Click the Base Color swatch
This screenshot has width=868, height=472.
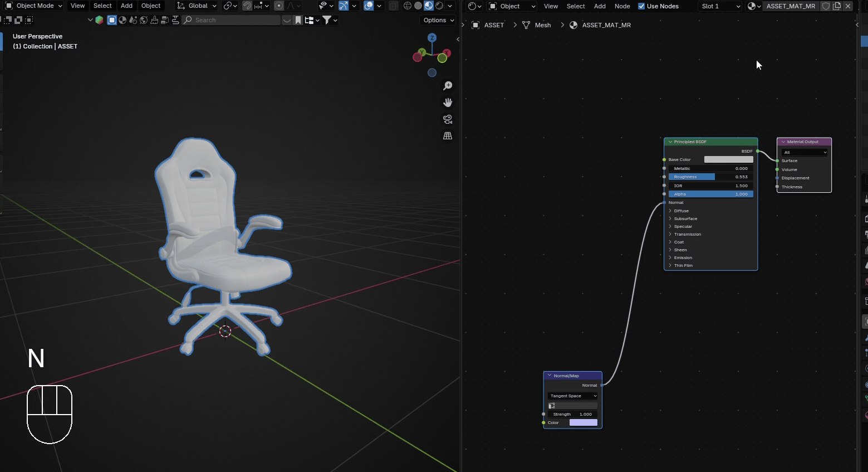click(x=728, y=159)
